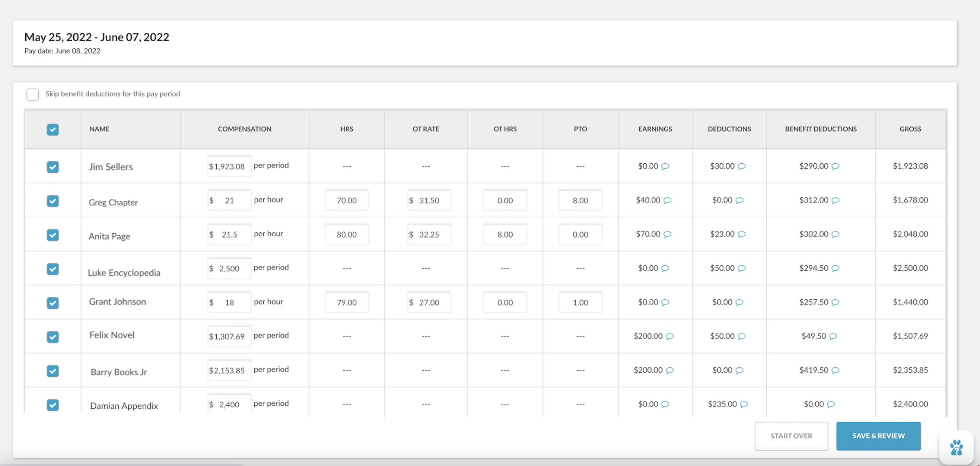Enable skip benefit deductions for this pay period
Image resolution: width=980 pixels, height=466 pixels.
33,94
